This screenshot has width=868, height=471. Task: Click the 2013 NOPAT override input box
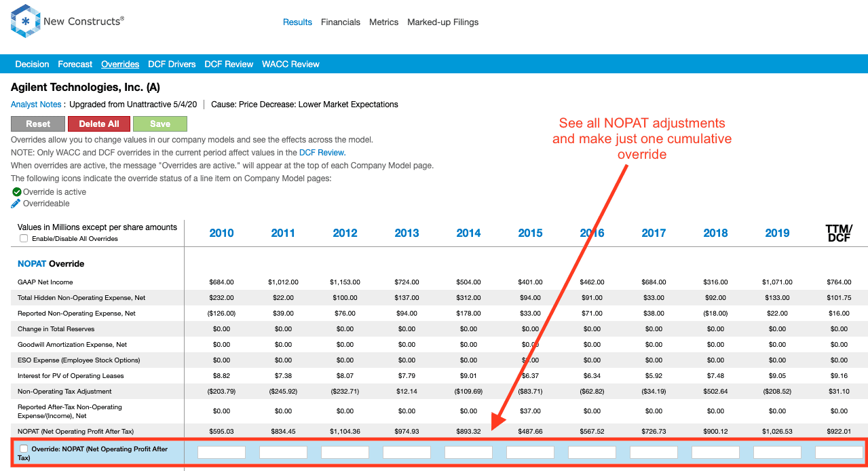pos(407,453)
